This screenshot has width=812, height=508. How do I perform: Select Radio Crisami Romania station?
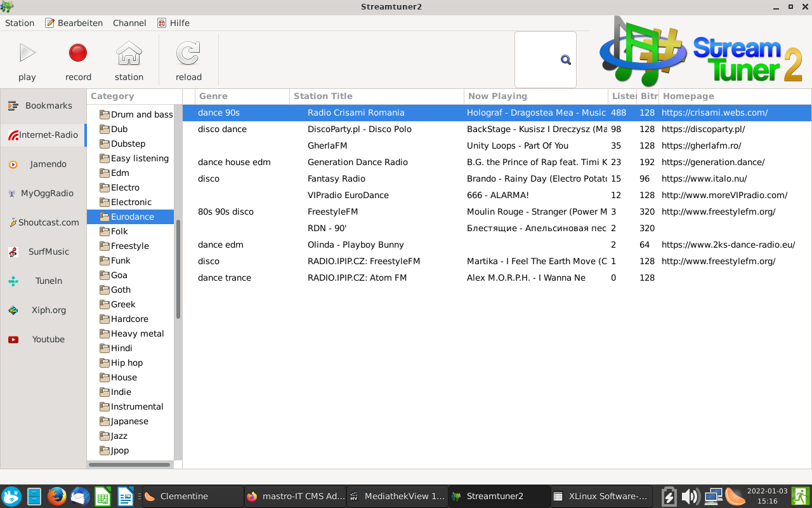click(x=497, y=113)
